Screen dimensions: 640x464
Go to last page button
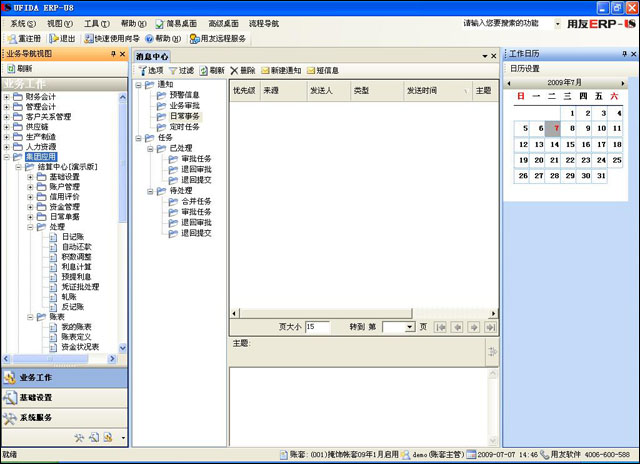pos(490,327)
